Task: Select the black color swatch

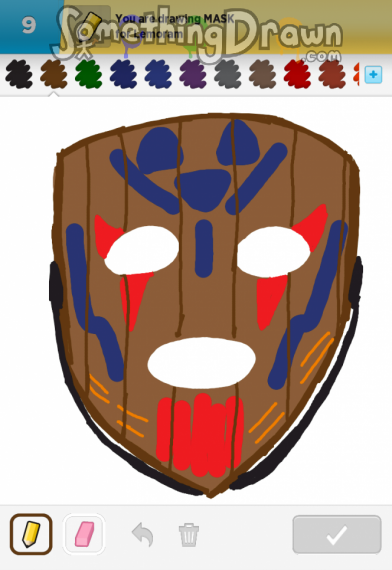Action: point(19,75)
